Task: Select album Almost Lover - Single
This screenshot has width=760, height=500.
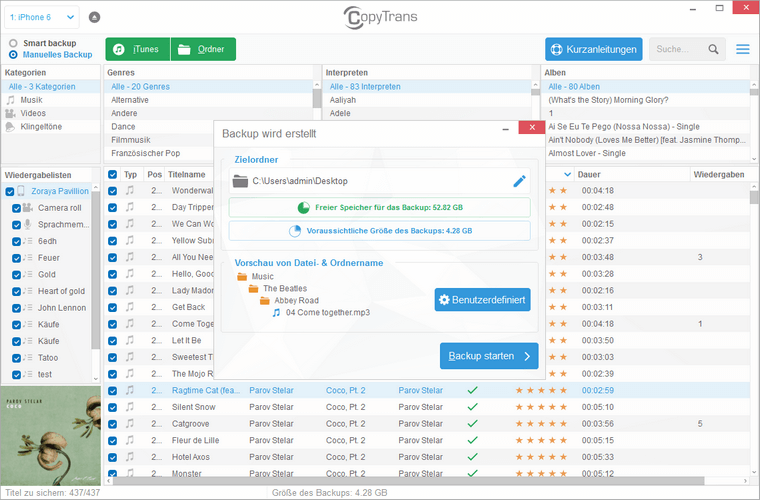Action: click(x=646, y=154)
